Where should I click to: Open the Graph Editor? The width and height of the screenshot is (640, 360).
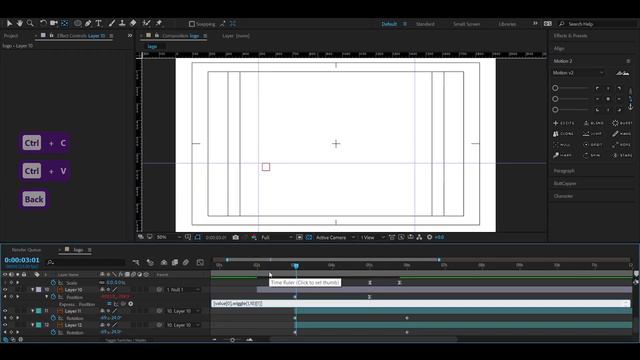[200, 262]
